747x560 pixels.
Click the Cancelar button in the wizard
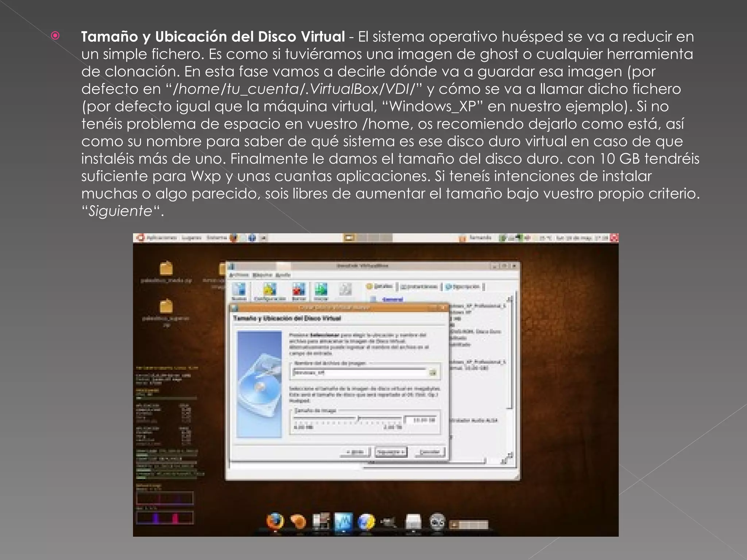click(x=430, y=452)
